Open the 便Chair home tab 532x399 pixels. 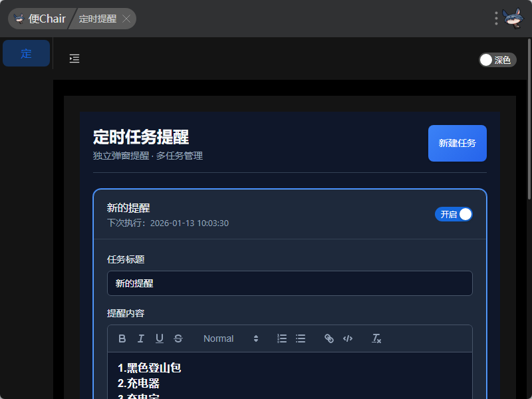[x=40, y=19]
